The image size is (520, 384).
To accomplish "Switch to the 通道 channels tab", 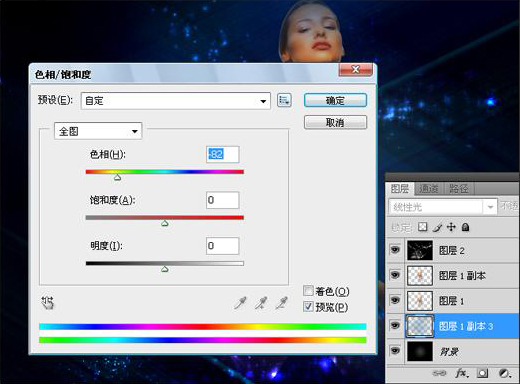I will pos(429,189).
